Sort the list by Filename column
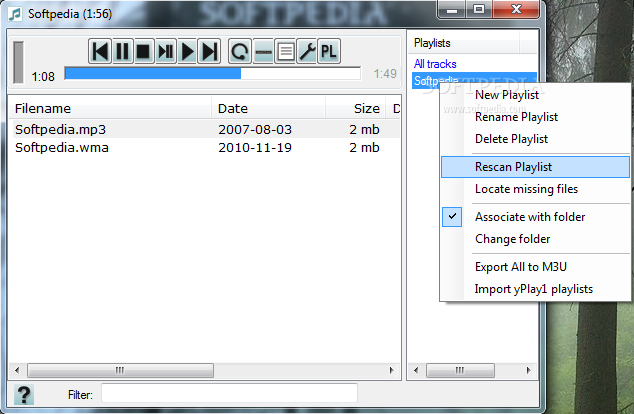 (x=110, y=108)
